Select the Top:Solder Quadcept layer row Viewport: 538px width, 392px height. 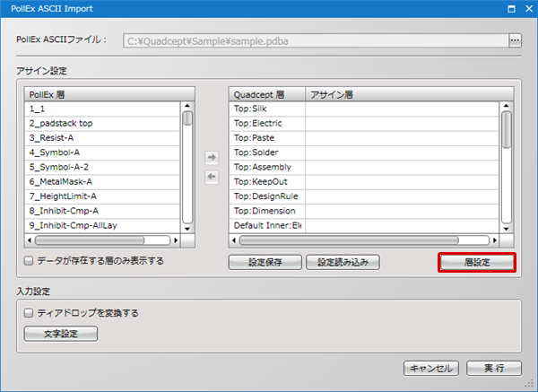(x=364, y=152)
